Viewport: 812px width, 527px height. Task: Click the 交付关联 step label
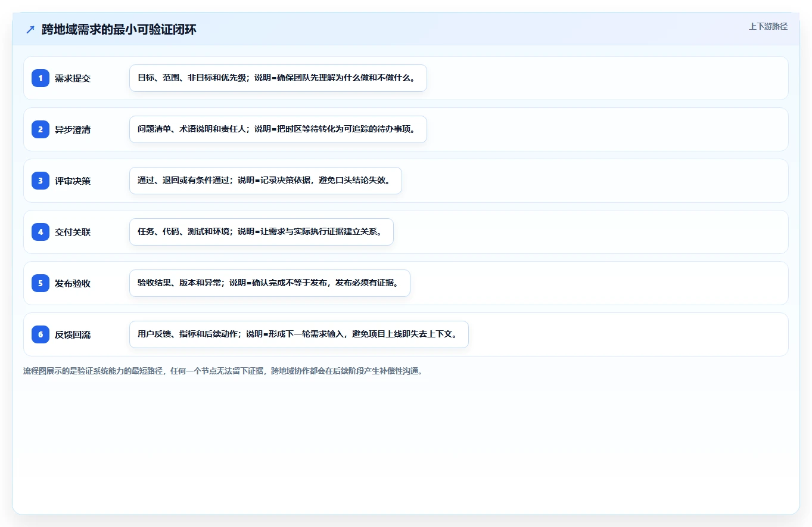pos(73,232)
